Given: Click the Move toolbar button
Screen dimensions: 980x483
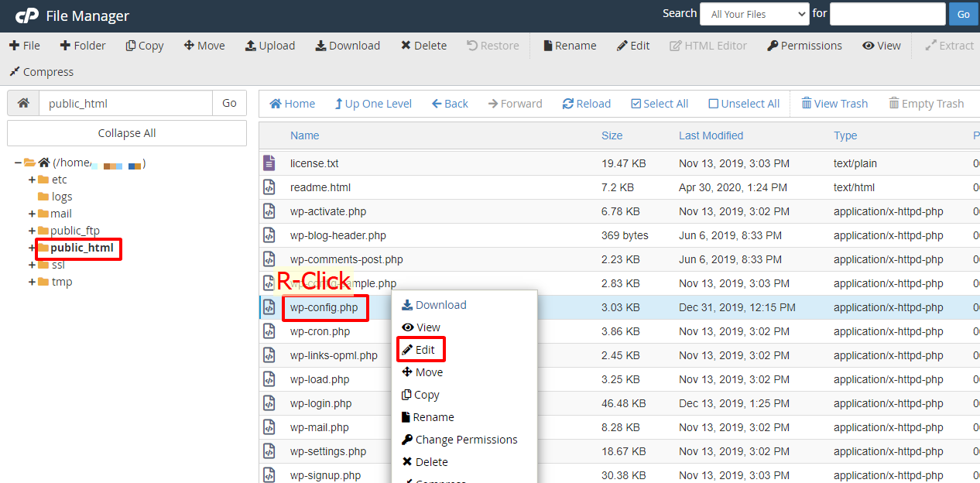Looking at the screenshot, I should (x=204, y=46).
